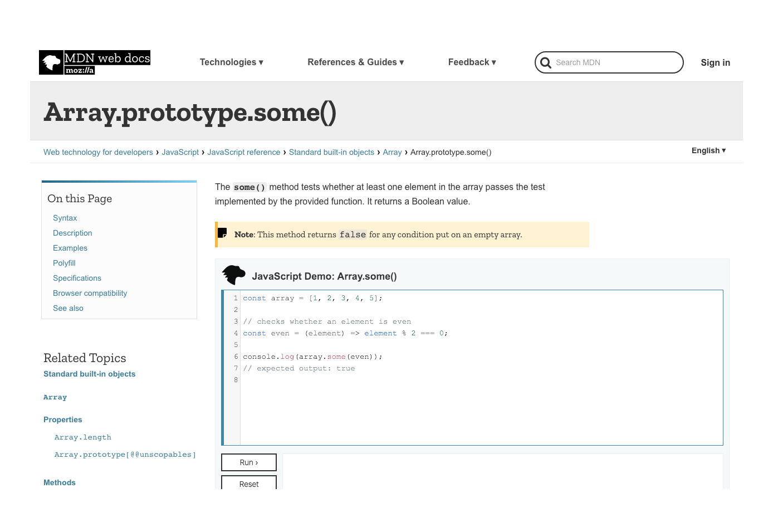Open the English language selector
Viewport: 773px width, 532px height.
point(709,150)
